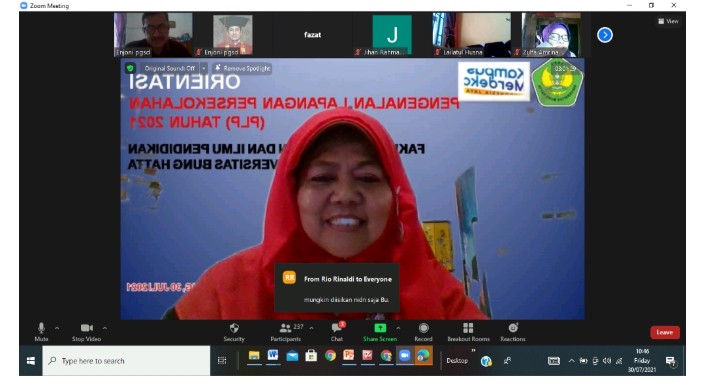Select the first Enjoni pgsd thumbnail

pyautogui.click(x=153, y=35)
